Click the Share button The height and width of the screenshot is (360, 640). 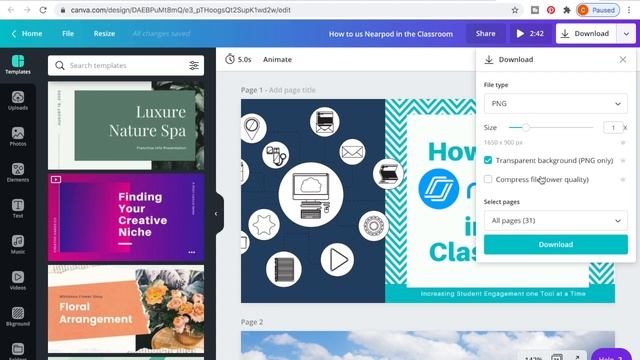(485, 33)
